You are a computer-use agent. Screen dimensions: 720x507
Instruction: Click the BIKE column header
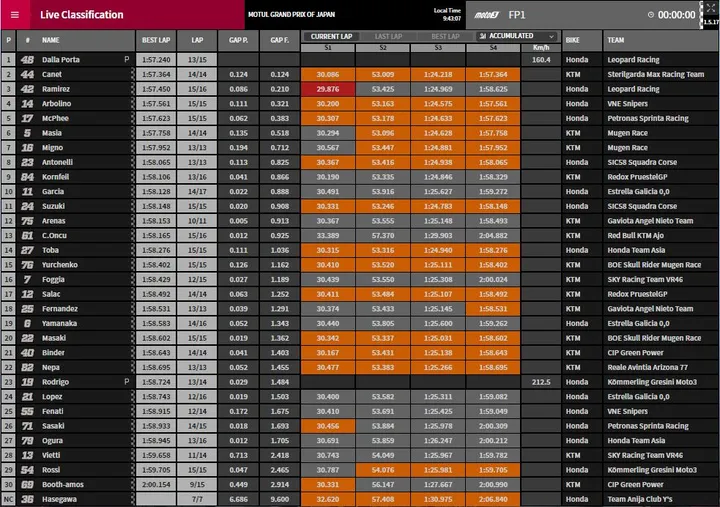[573, 40]
